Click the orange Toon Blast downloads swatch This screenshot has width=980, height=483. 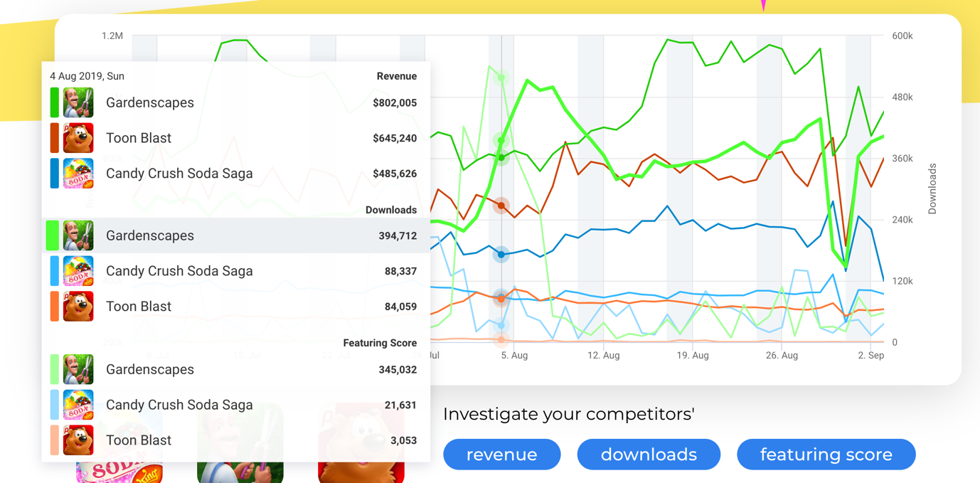[55, 307]
